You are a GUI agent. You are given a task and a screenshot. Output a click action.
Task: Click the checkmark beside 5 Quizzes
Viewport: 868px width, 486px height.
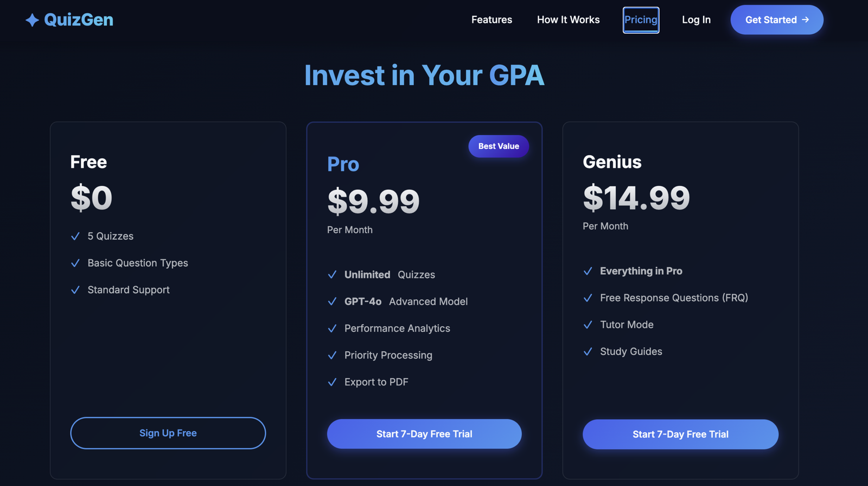(x=75, y=236)
